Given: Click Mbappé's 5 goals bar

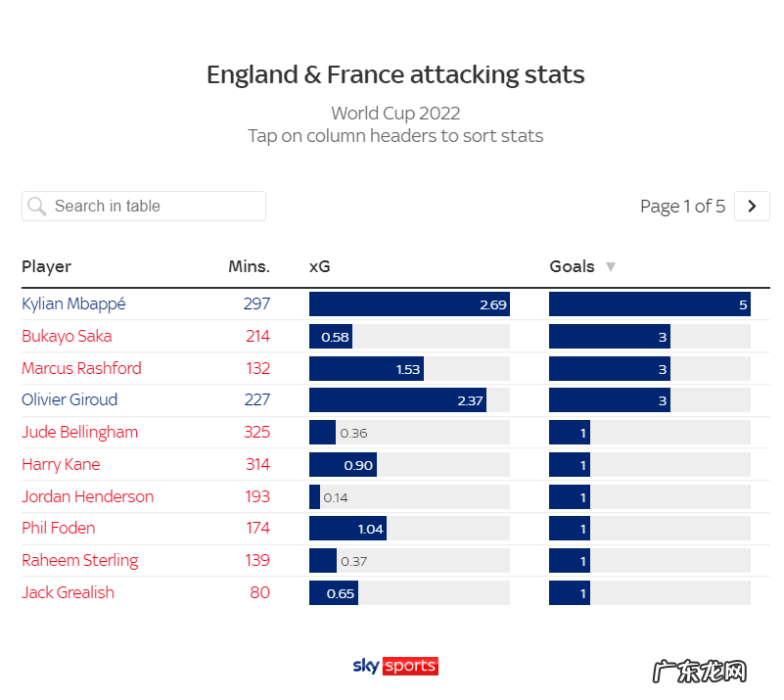Looking at the screenshot, I should [x=649, y=303].
